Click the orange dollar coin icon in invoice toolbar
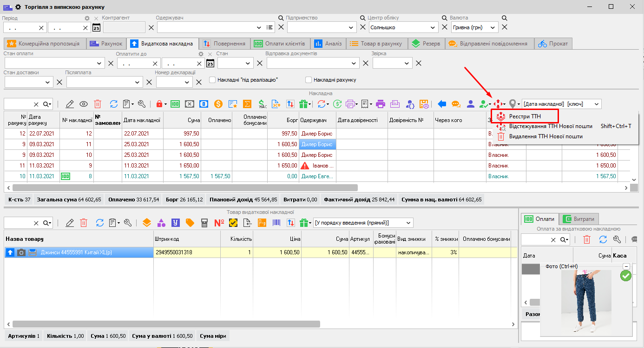This screenshot has width=644, height=348. (x=218, y=104)
